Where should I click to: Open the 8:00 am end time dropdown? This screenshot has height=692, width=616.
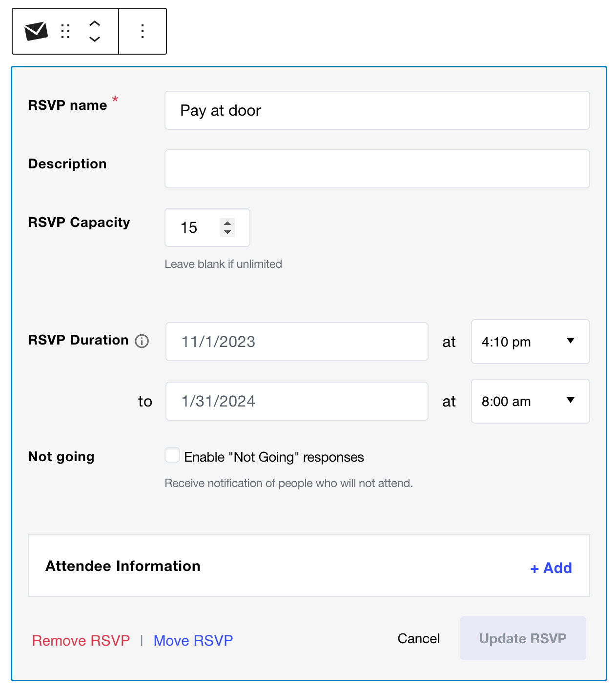pos(530,401)
